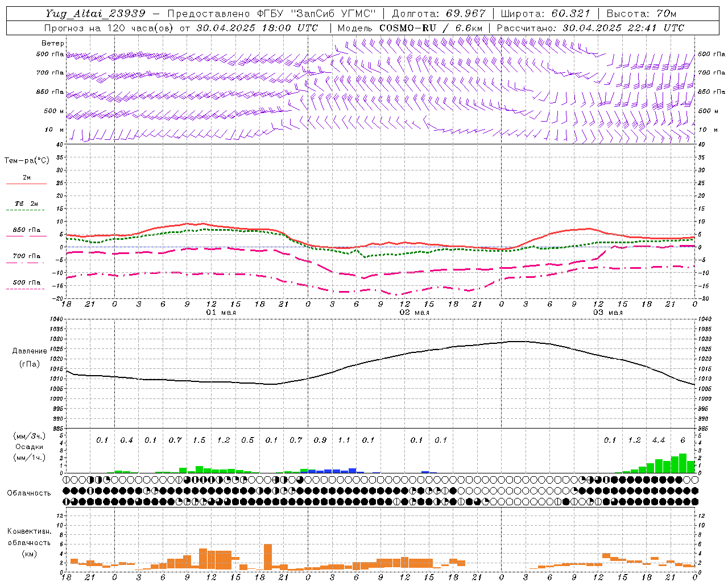Image resolution: width=728 pixels, height=582 pixels.
Task: Click the Ветер wind panel label
Action: point(53,43)
